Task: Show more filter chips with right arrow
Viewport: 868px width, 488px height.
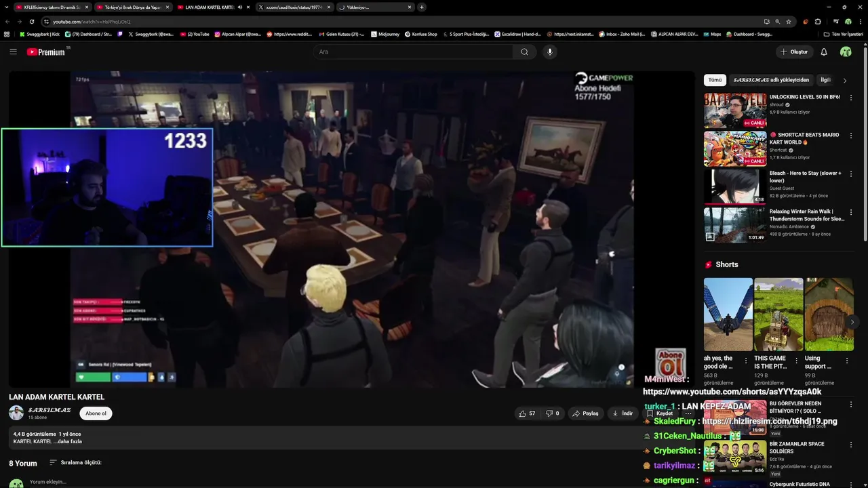Action: (x=844, y=80)
